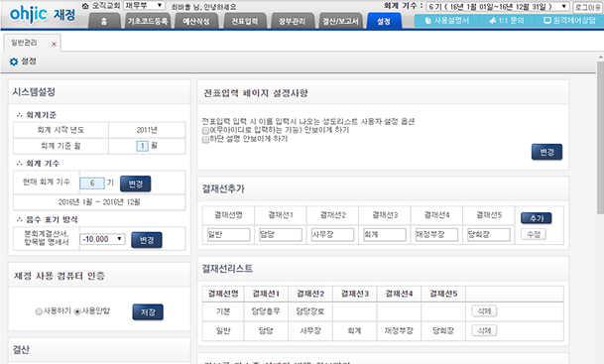Image resolution: width=604 pixels, height=364 pixels.
Task: Click 변경 button for 음수 표기 방식
Action: 147,240
